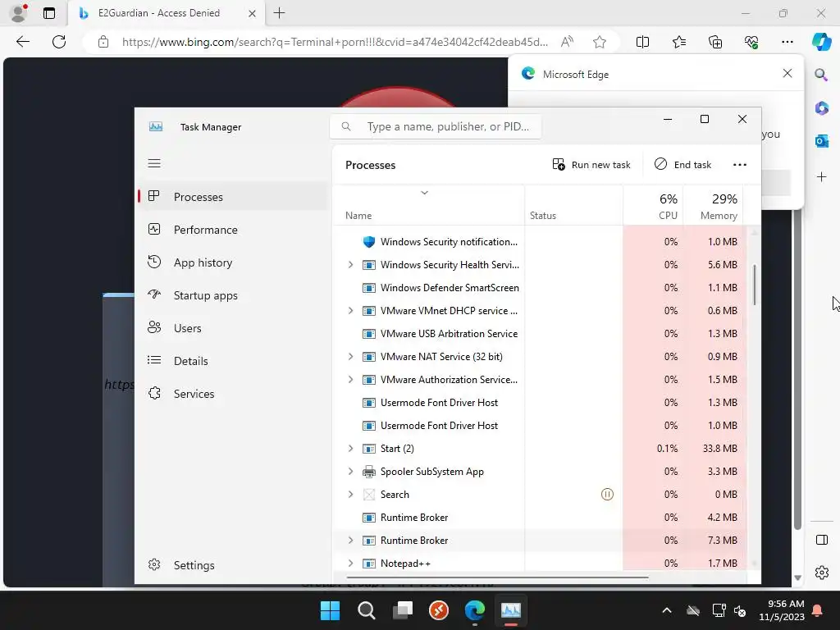The height and width of the screenshot is (630, 840).
Task: Click the suspended status icon for Search
Action: point(607,495)
